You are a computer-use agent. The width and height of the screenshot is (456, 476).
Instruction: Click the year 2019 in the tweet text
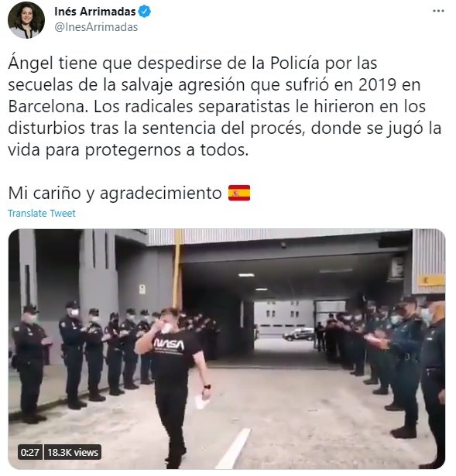coord(377,85)
